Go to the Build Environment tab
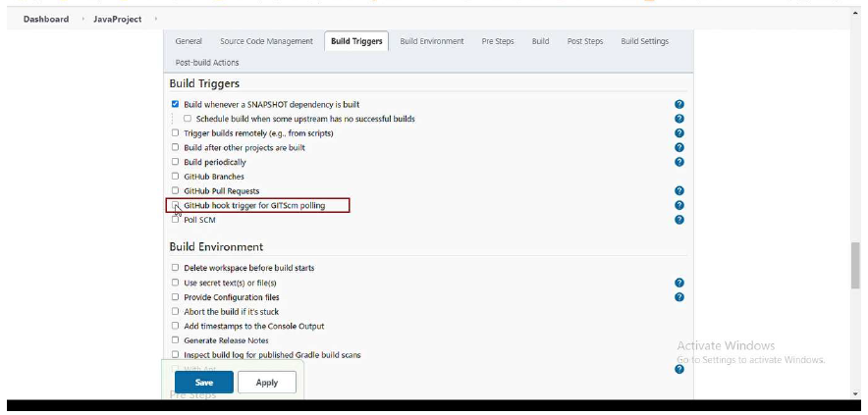868x415 pixels. [x=432, y=41]
